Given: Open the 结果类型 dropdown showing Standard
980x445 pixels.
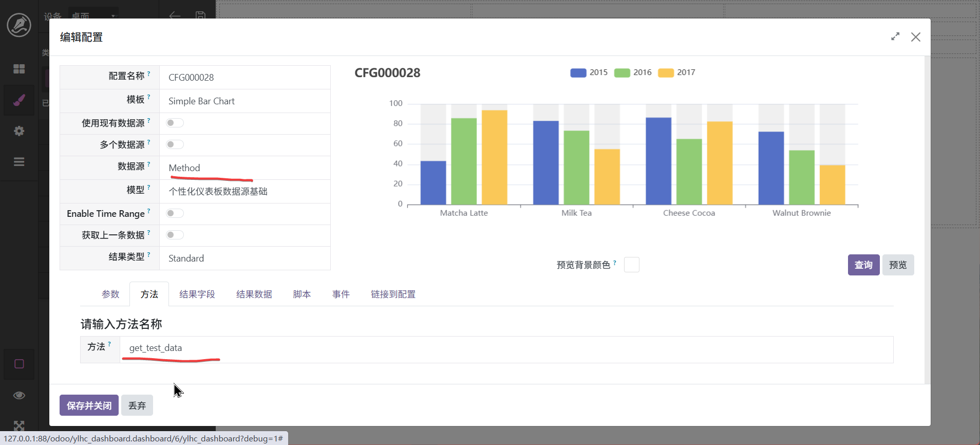Looking at the screenshot, I should pyautogui.click(x=244, y=258).
